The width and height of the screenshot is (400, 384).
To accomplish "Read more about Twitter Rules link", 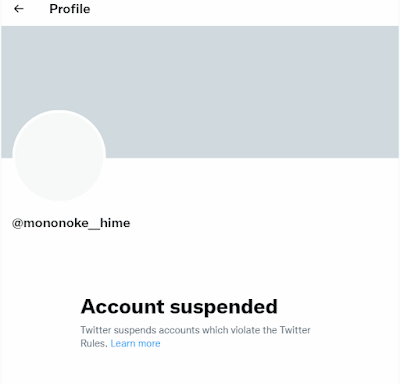I will (x=135, y=343).
